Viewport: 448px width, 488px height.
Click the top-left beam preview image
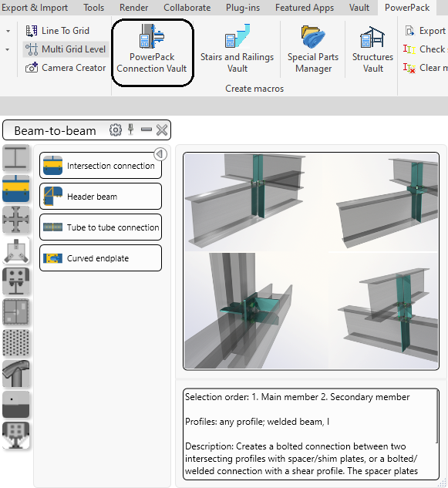coord(247,202)
